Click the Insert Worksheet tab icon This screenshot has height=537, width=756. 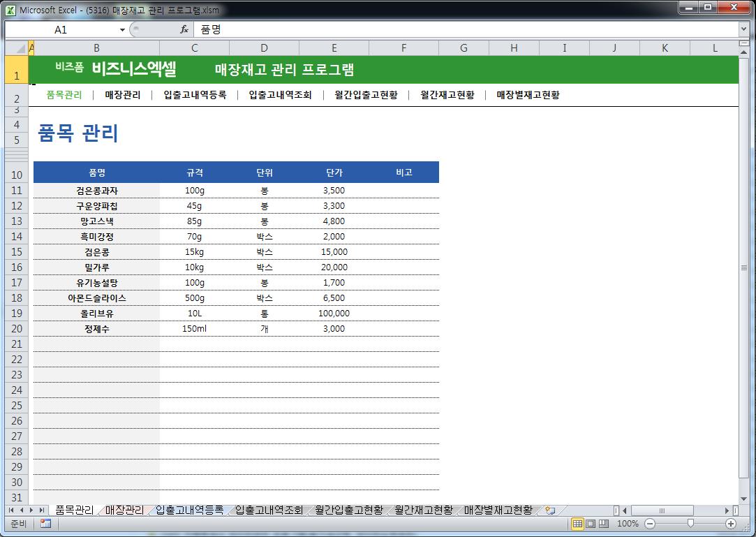(x=550, y=510)
